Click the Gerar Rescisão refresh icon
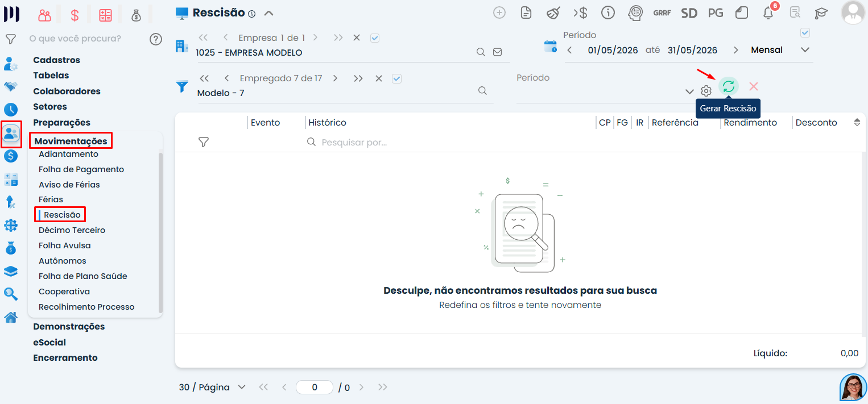868x404 pixels. tap(729, 86)
